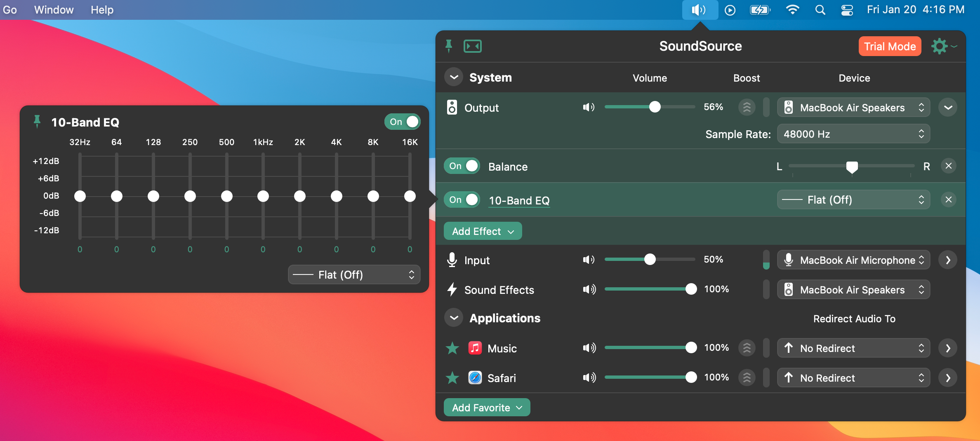Click the Sound Effects lightning icon
Screen dimensions: 980x441
452,289
